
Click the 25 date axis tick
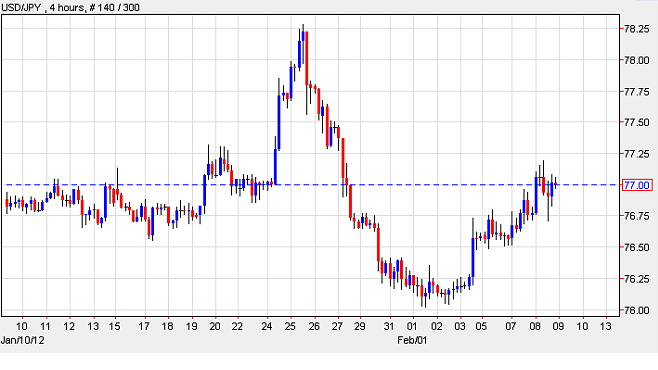290,326
